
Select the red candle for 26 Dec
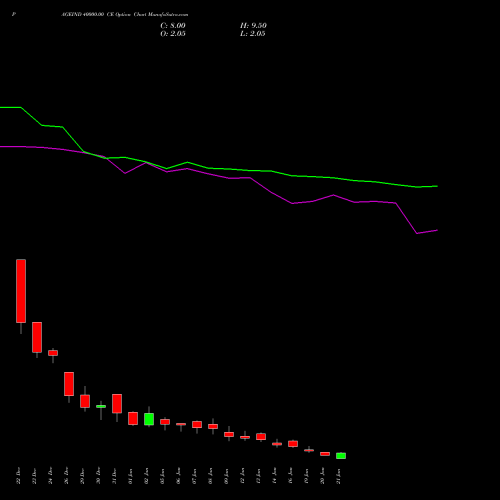(x=69, y=384)
